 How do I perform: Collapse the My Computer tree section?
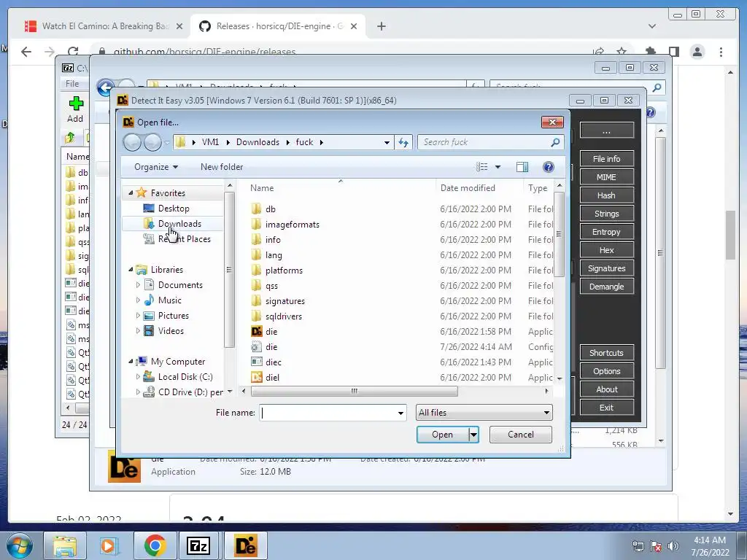pyautogui.click(x=131, y=362)
